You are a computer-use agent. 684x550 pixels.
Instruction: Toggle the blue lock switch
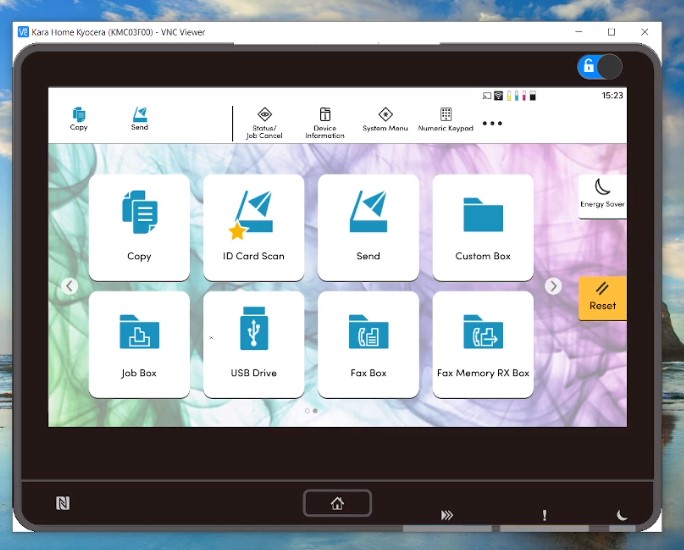600,67
